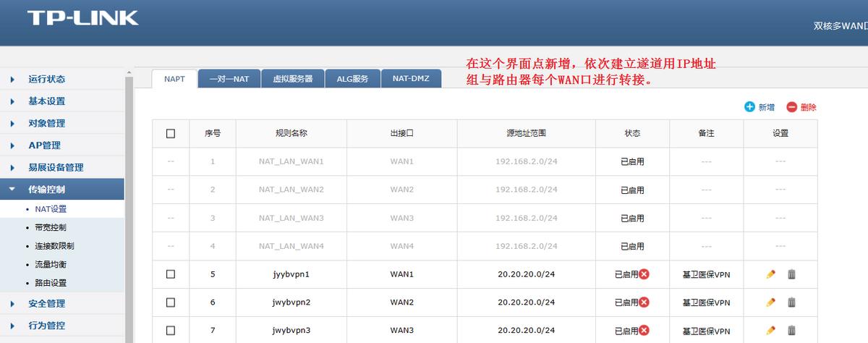Open the NAT-DMZ tab
The width and height of the screenshot is (868, 343).
click(x=411, y=79)
